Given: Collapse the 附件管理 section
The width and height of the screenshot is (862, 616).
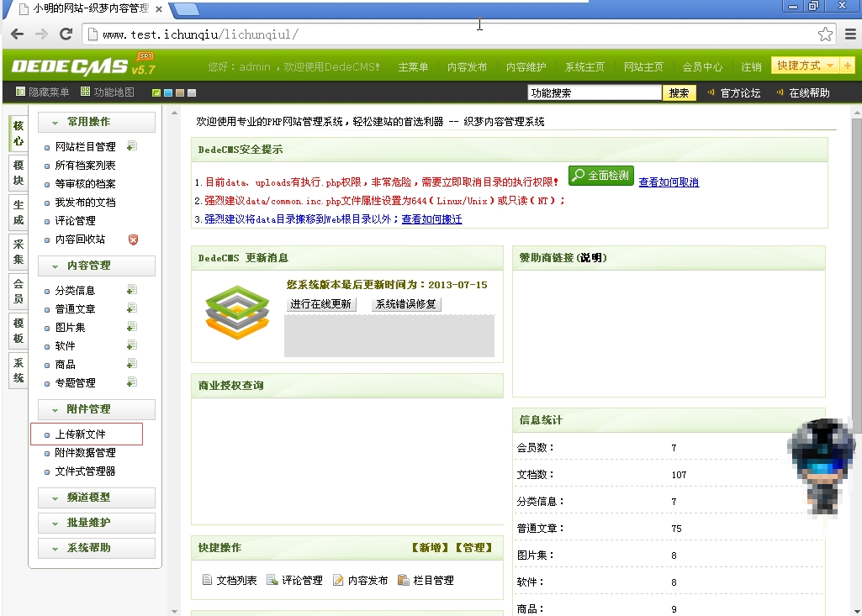Looking at the screenshot, I should click(x=97, y=409).
